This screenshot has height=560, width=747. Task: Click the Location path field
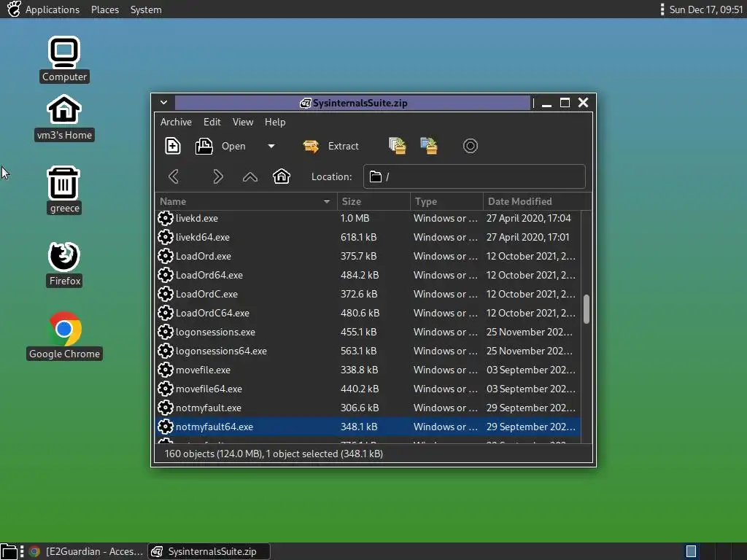point(474,176)
